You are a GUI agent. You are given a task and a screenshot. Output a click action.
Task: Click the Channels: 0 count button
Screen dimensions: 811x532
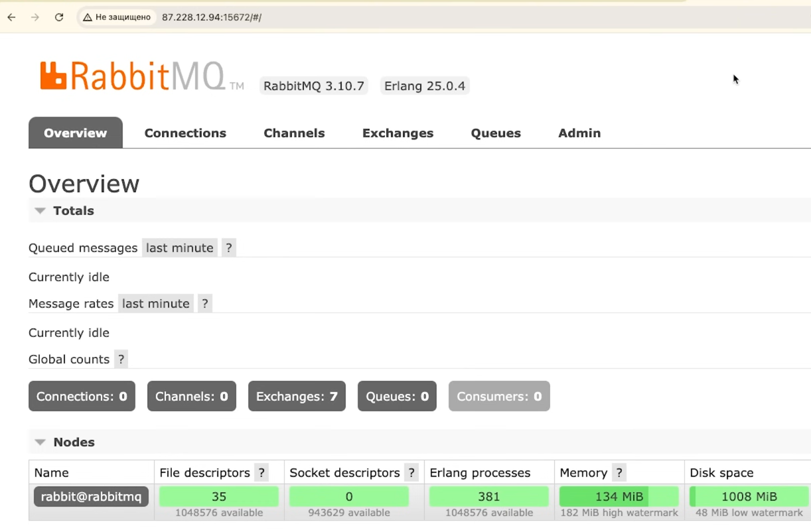pos(192,396)
